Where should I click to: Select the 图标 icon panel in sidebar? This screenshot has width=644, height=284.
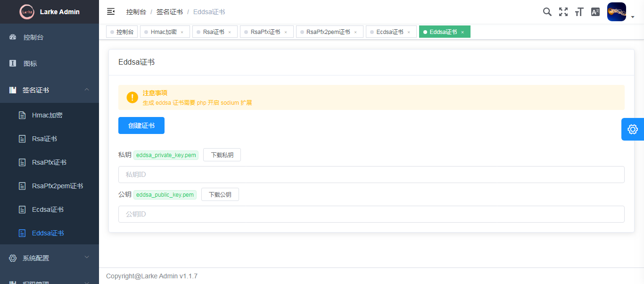point(13,63)
